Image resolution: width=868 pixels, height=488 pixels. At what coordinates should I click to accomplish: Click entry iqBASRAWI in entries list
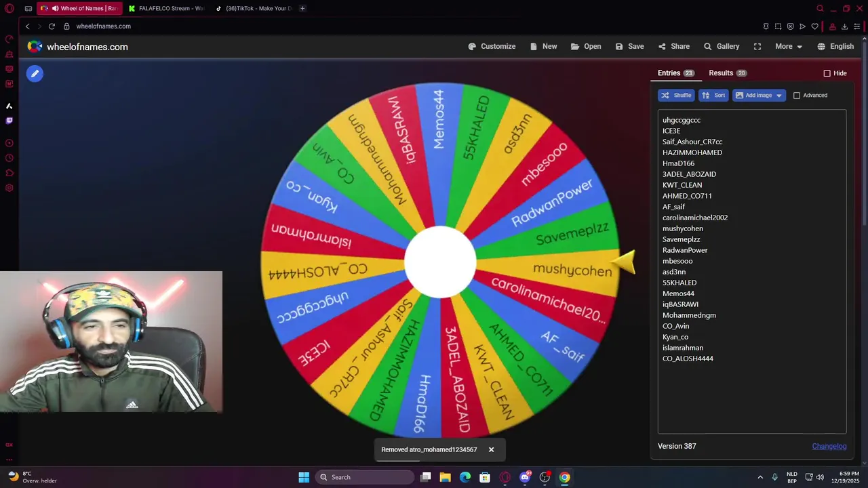click(x=680, y=304)
